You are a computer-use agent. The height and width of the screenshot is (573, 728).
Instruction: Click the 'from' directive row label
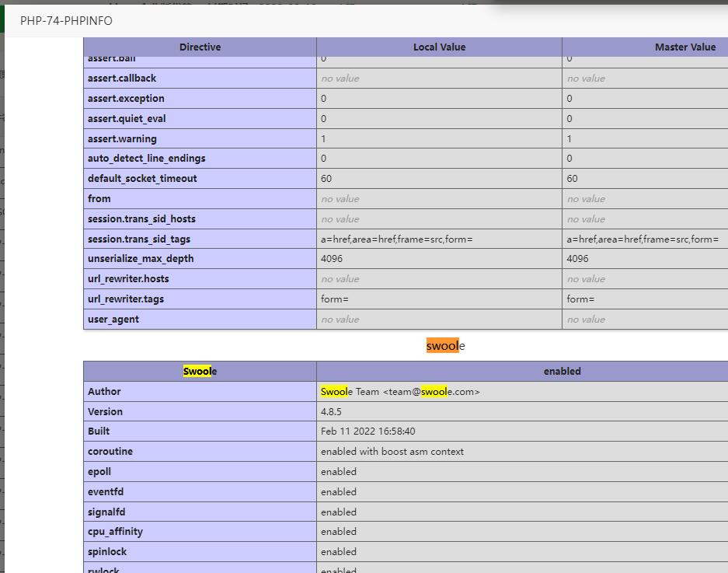99,198
